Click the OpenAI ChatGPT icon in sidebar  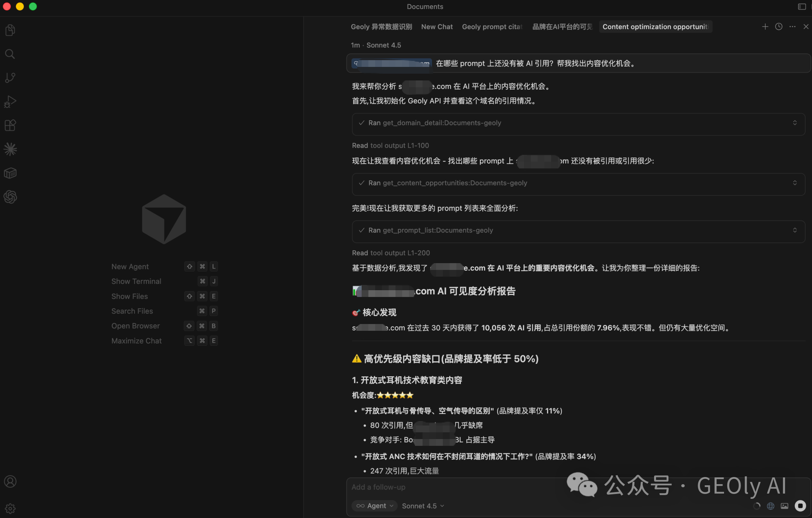pyautogui.click(x=10, y=197)
